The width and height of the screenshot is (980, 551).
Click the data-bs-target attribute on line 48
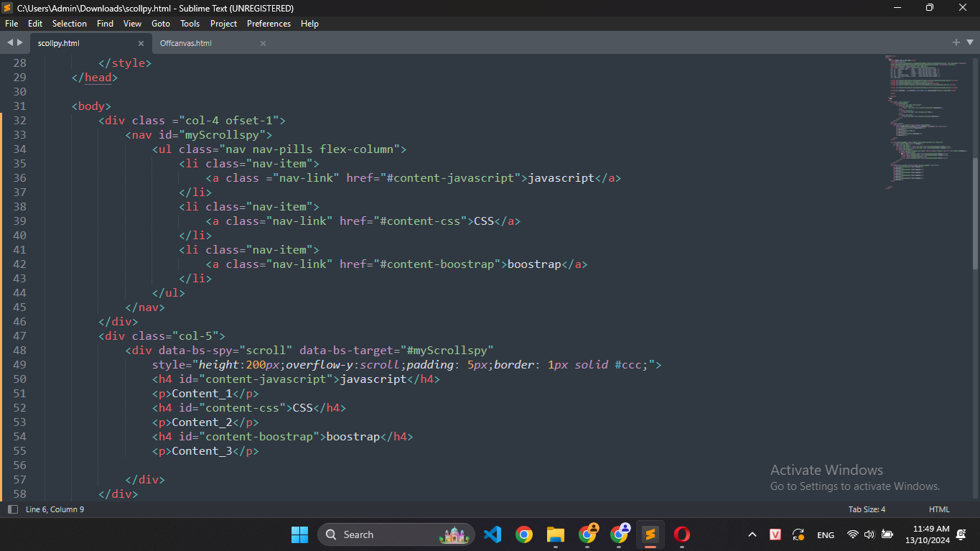(x=397, y=351)
